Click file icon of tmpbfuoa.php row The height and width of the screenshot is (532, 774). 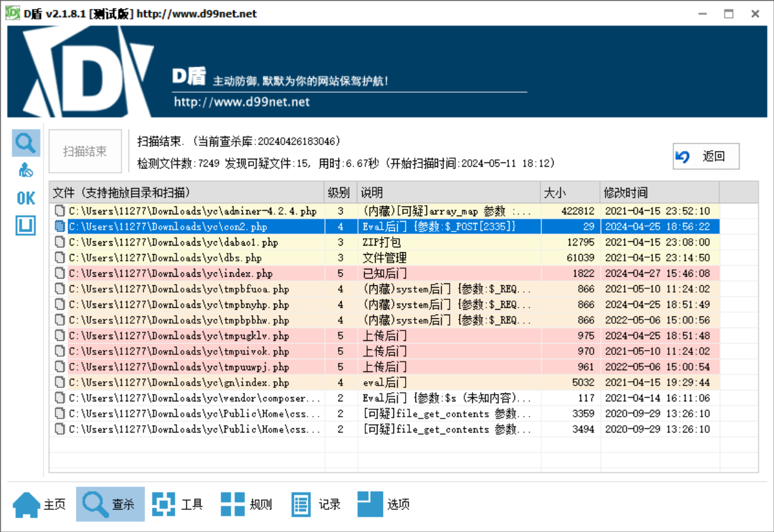coord(60,289)
